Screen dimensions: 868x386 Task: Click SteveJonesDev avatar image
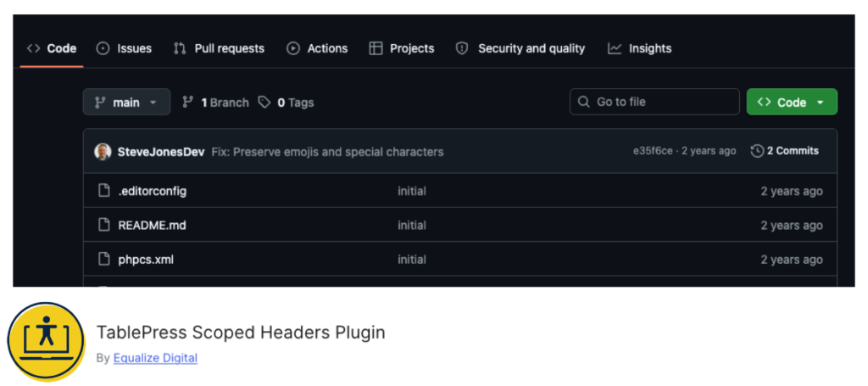(103, 151)
